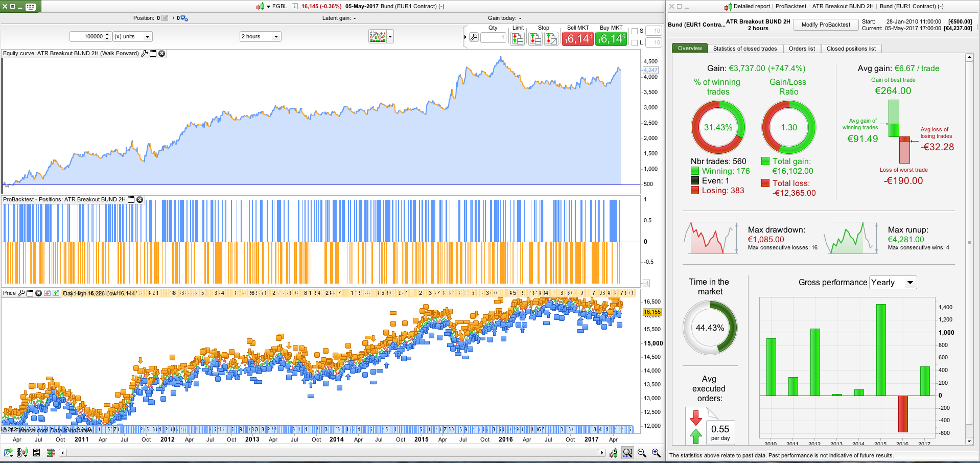Screen dimensions: 980x463
Task: Close the Price chart panel
Action: click(38, 293)
